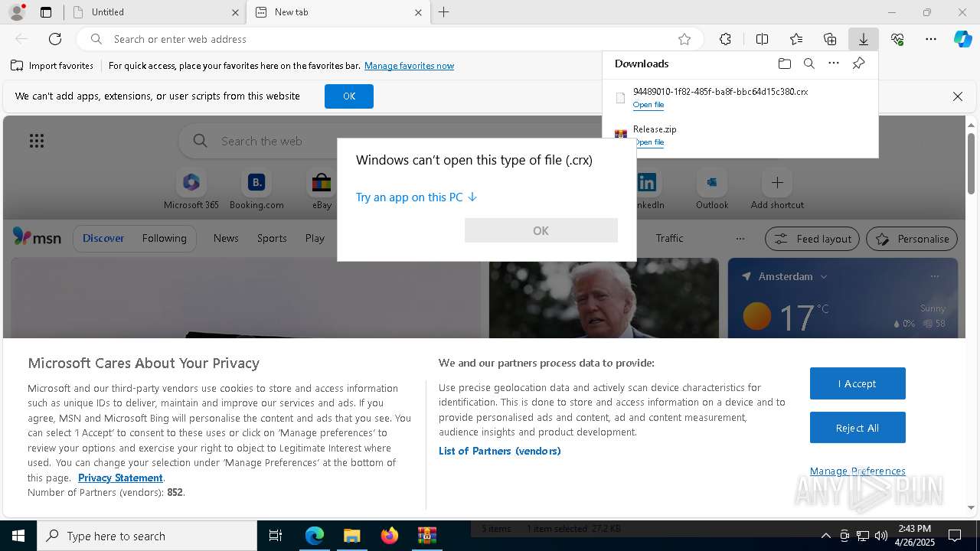The height and width of the screenshot is (551, 980).
Task: Open Microsoft 365 shortcut
Action: point(191,190)
